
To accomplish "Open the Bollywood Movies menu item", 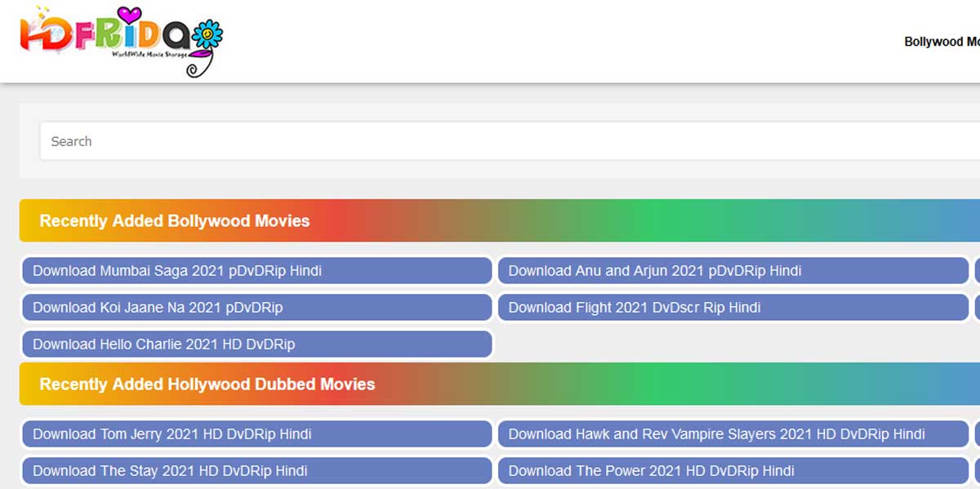I will (942, 42).
